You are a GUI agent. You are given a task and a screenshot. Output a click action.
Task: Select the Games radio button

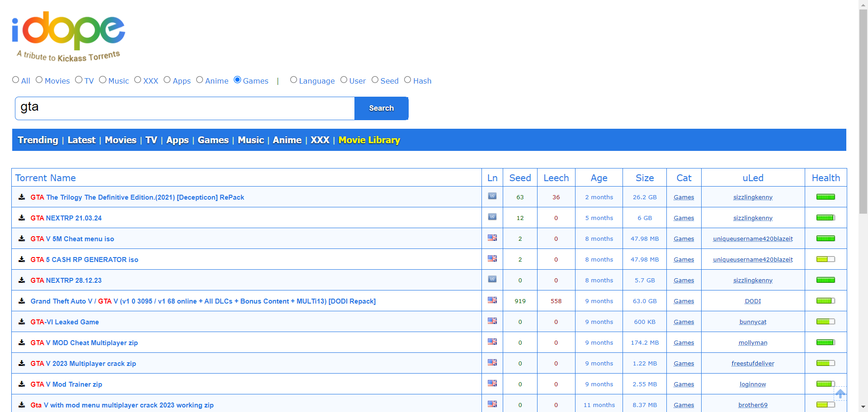237,80
